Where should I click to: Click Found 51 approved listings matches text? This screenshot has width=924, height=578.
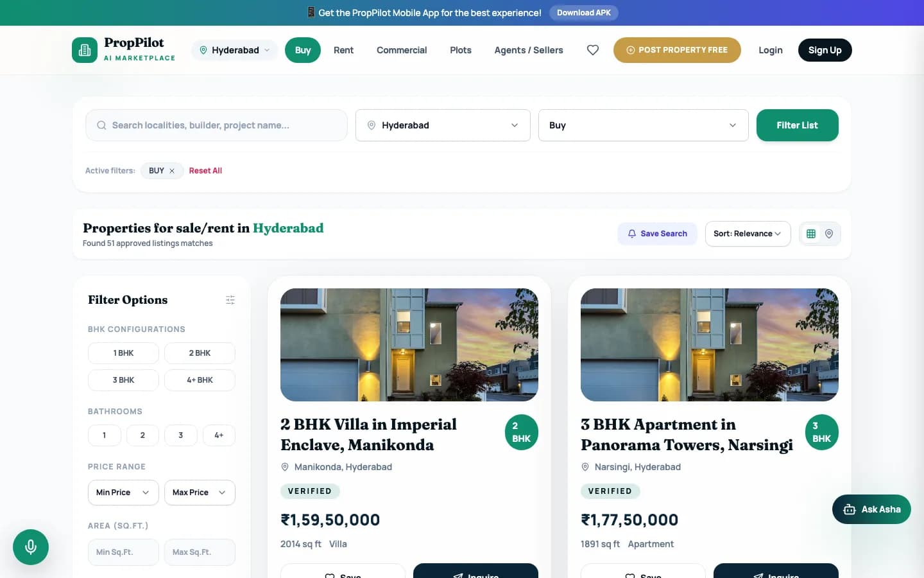148,243
